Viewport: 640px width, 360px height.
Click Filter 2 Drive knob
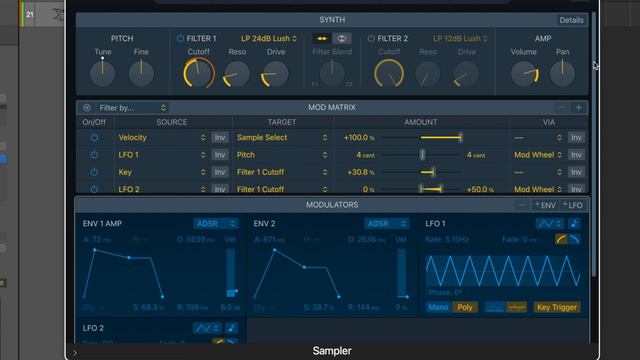(466, 74)
